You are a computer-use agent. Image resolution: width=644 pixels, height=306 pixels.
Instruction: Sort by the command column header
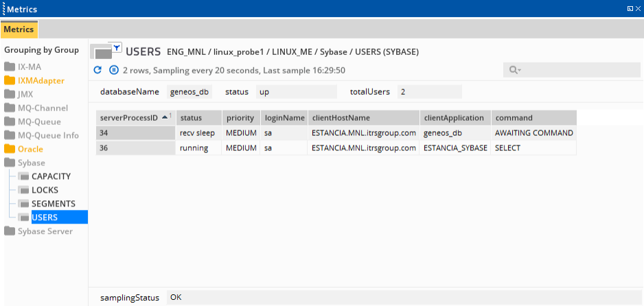(534, 118)
